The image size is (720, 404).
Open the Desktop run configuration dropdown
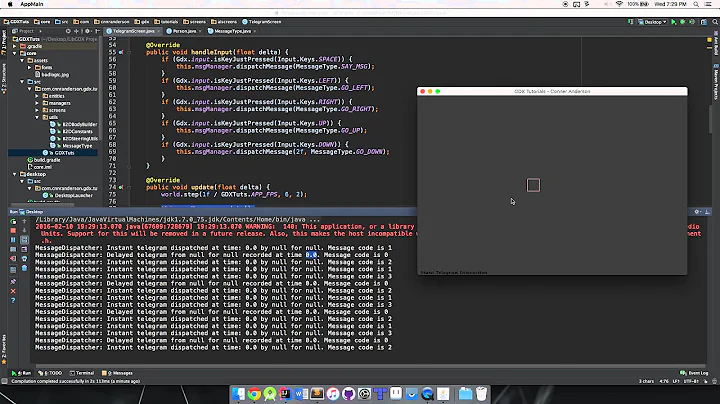[652, 22]
